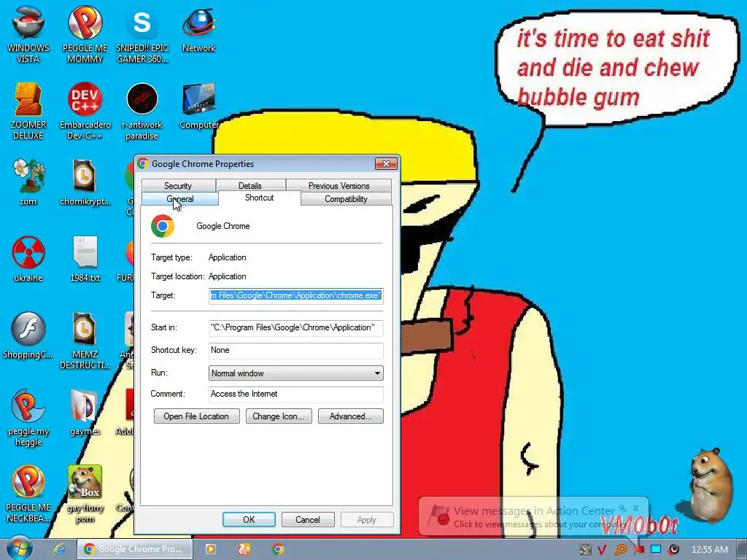Screen dimensions: 747x560
Task: Click the red V tray icon
Action: [602, 550]
